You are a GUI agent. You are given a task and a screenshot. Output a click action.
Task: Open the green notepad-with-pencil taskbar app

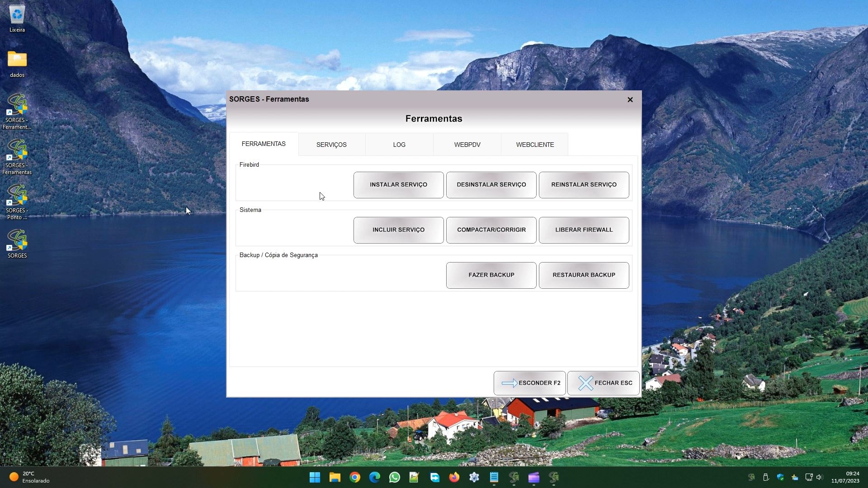point(414,477)
